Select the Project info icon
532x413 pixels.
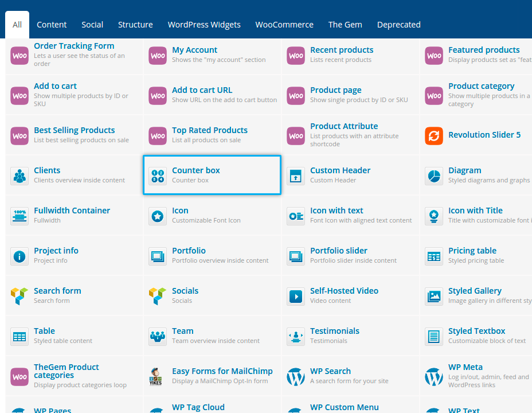[x=19, y=256]
